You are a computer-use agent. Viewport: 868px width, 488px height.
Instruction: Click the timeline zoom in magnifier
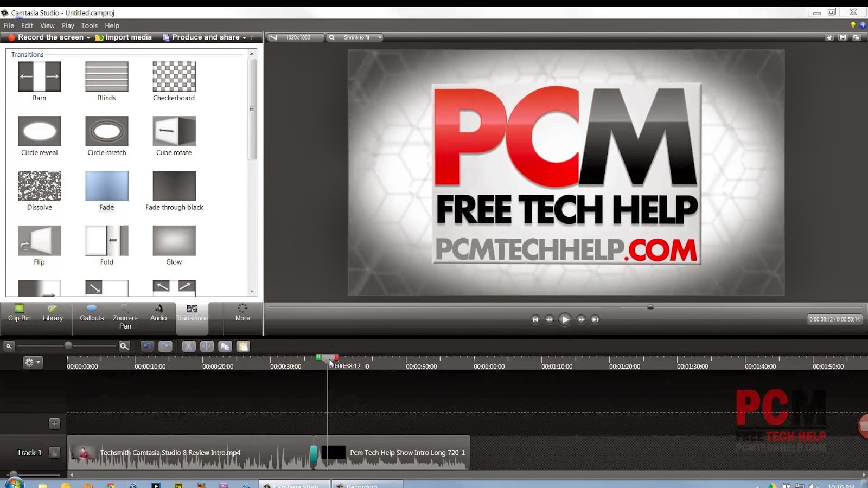[x=124, y=346]
